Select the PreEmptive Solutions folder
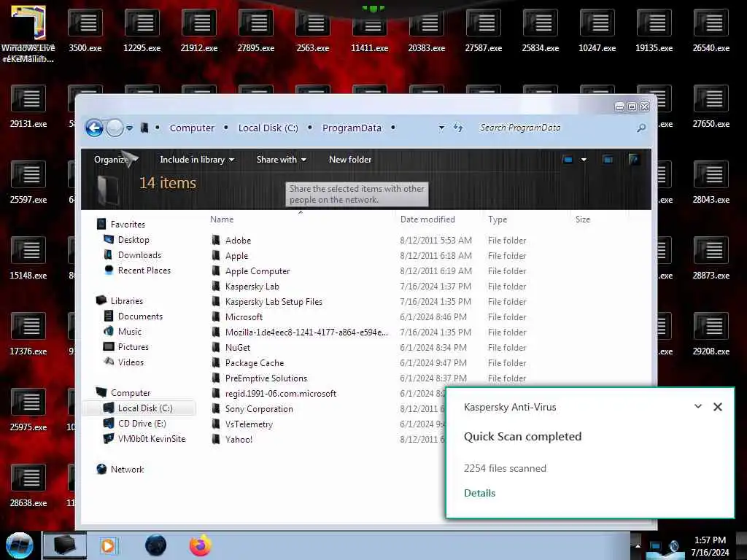Screen dimensions: 747x560 pyautogui.click(x=266, y=378)
